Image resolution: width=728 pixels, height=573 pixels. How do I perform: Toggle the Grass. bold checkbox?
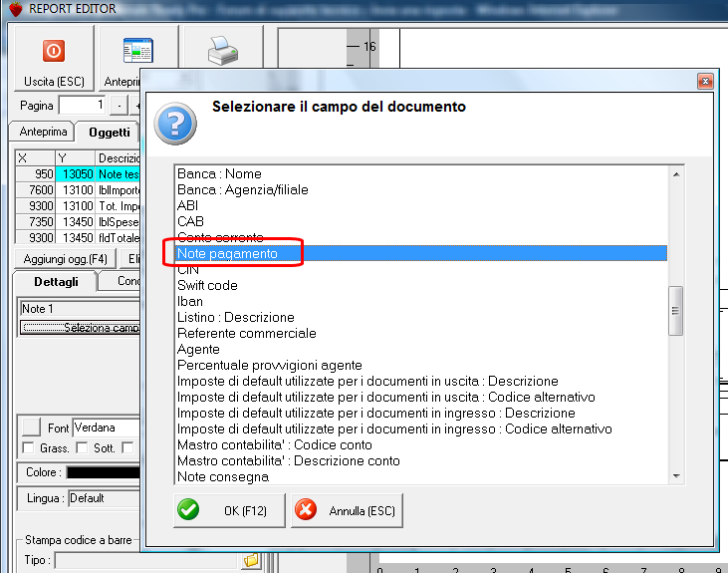pyautogui.click(x=28, y=448)
